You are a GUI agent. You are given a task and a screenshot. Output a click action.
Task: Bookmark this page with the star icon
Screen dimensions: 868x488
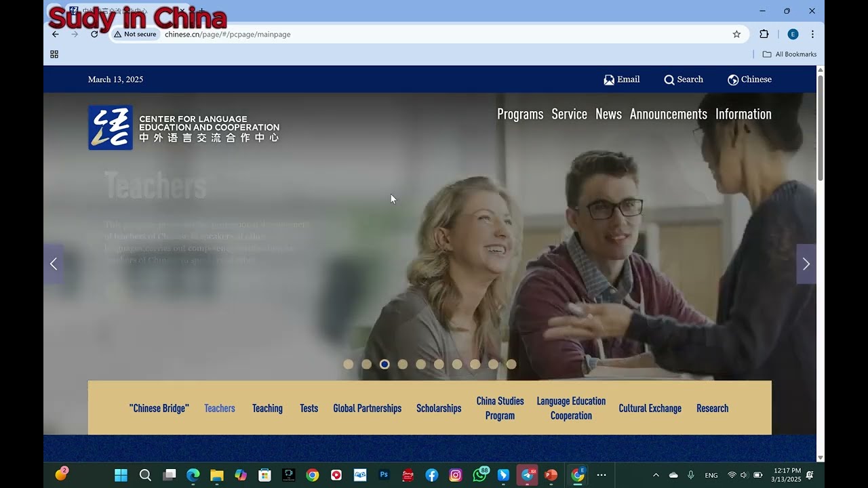[736, 34]
